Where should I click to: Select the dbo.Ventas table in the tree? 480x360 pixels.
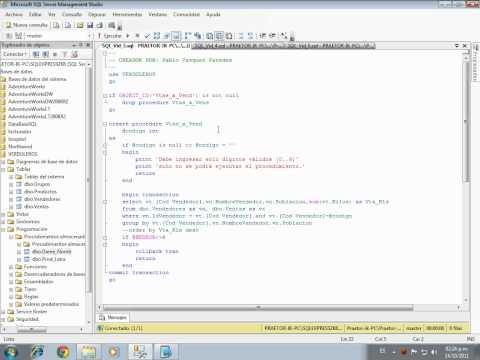tap(37, 207)
